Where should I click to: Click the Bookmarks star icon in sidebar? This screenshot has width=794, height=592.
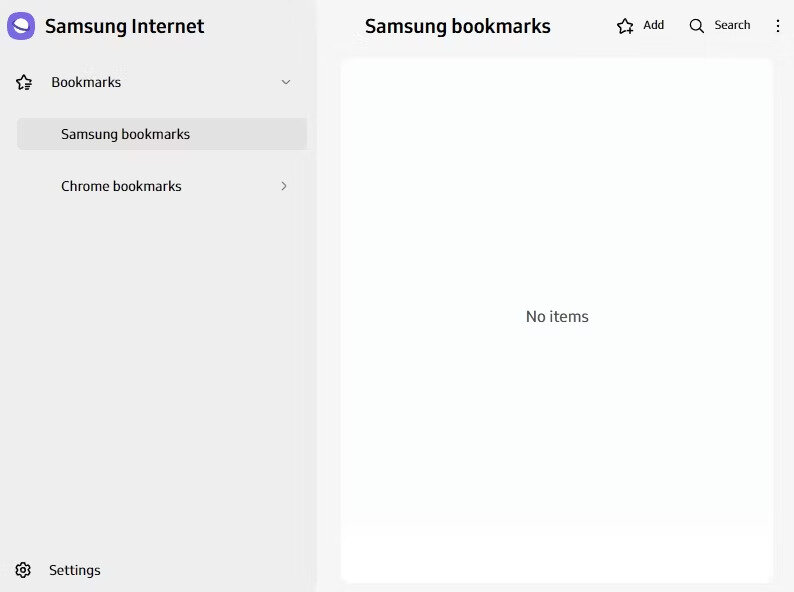24,82
